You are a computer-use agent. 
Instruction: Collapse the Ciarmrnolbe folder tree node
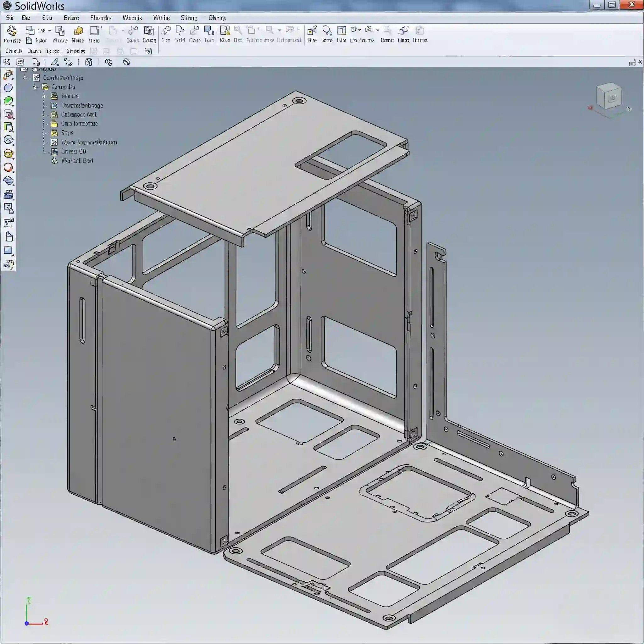tap(34, 87)
